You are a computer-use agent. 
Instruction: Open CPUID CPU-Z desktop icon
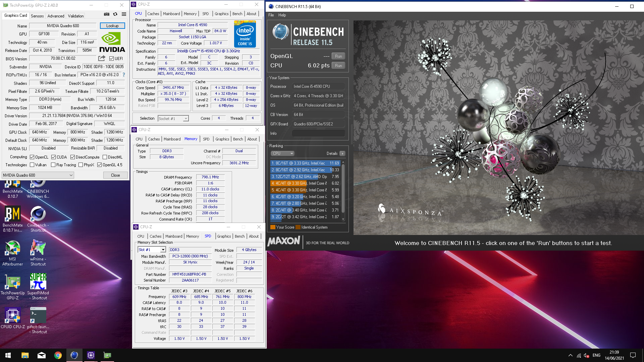13,318
